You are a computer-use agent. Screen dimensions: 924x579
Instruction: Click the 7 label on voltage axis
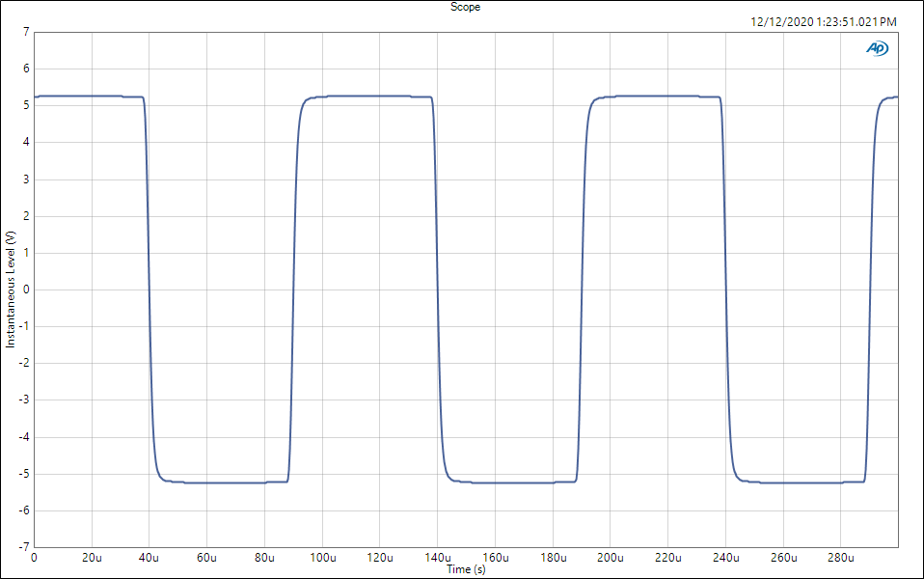[x=26, y=32]
